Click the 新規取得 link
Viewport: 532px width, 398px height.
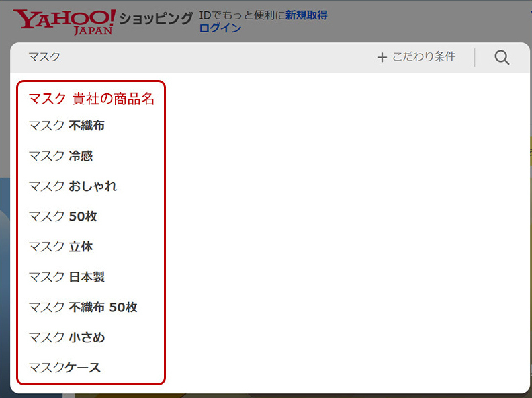306,15
